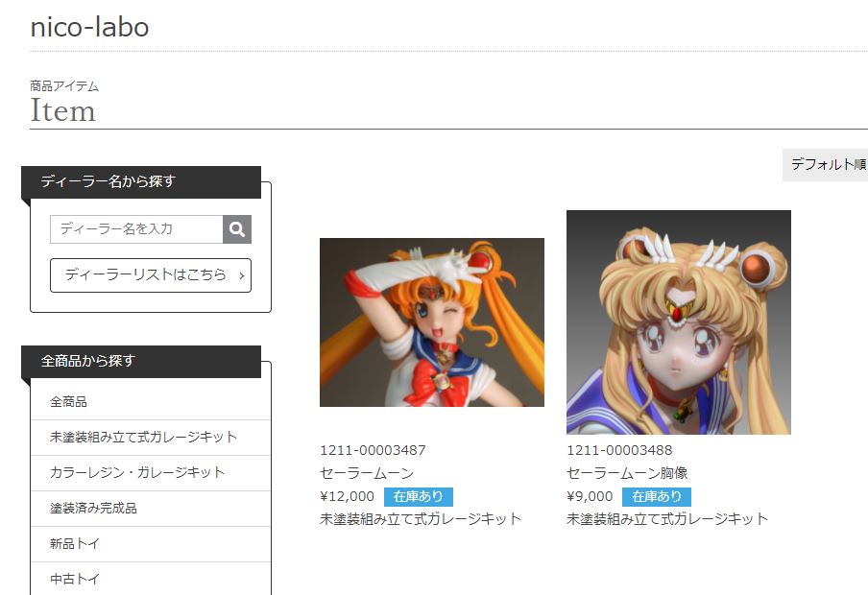868x595 pixels.
Task: Select 未塗装組み立て式ガレージキット in the sidebar
Action: [x=151, y=438]
